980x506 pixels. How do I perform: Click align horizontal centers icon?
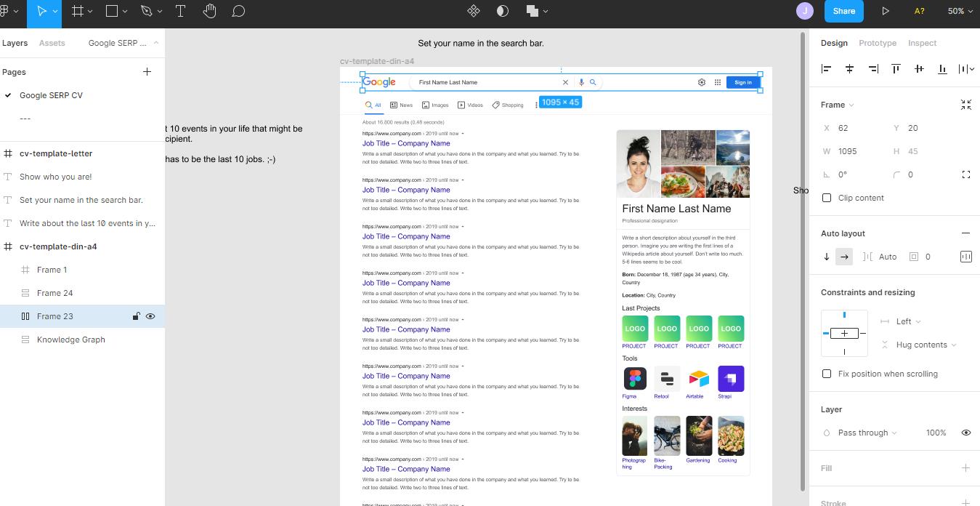[x=849, y=68]
